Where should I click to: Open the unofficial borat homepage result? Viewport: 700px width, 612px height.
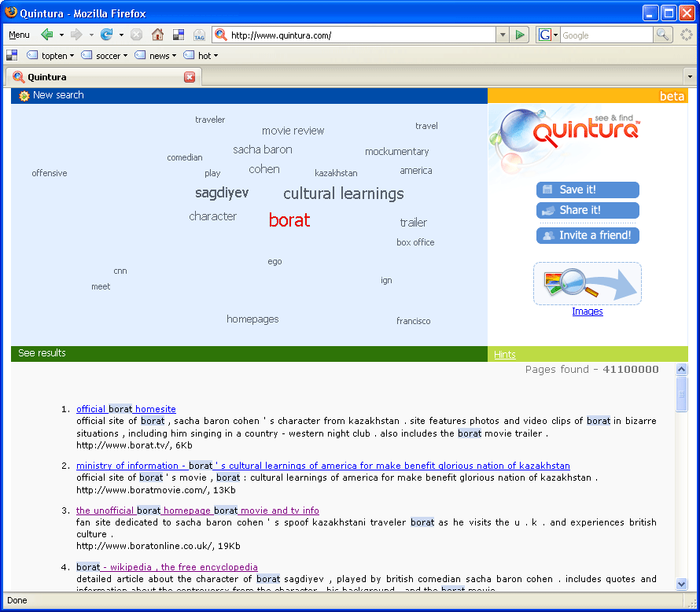tap(197, 511)
